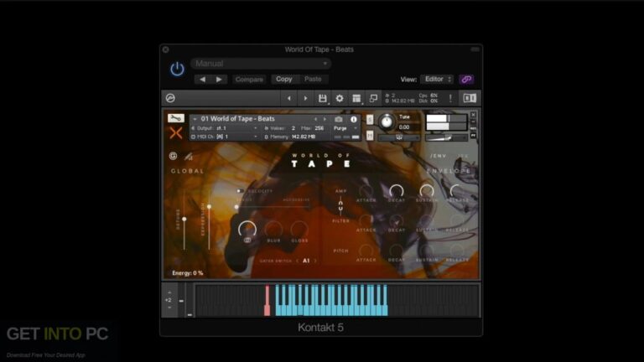Screen dimensions: 644x362
Task: Click the Compare button
Action: coord(249,80)
